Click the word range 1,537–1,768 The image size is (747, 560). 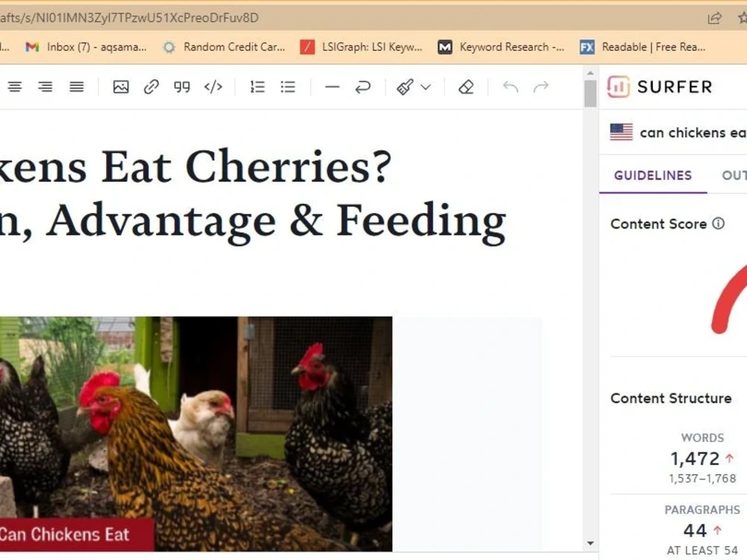coord(702,478)
